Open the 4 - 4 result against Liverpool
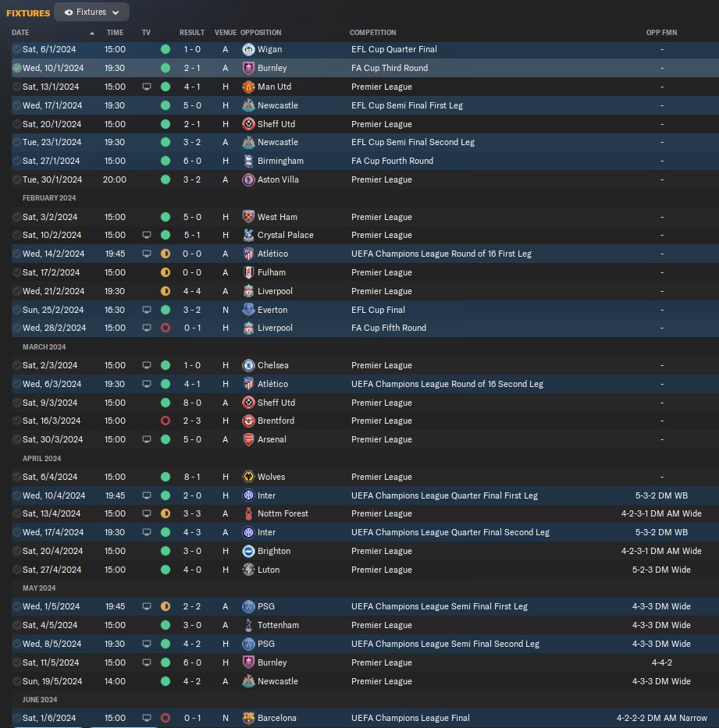 pos(192,291)
